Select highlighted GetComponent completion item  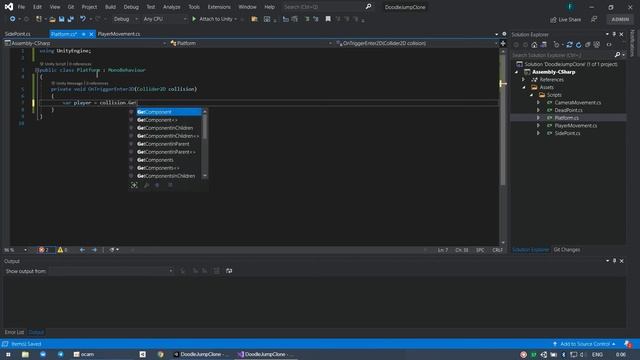pos(165,112)
